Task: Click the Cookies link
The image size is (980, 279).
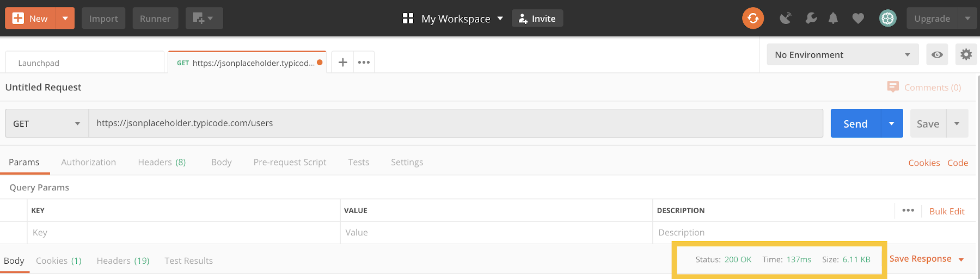Action: coord(924,163)
